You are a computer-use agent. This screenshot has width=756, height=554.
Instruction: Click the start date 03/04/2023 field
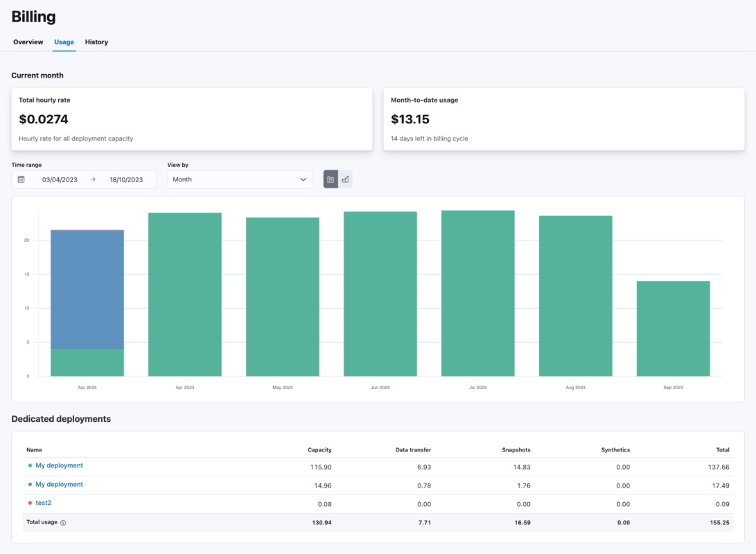[x=60, y=179]
